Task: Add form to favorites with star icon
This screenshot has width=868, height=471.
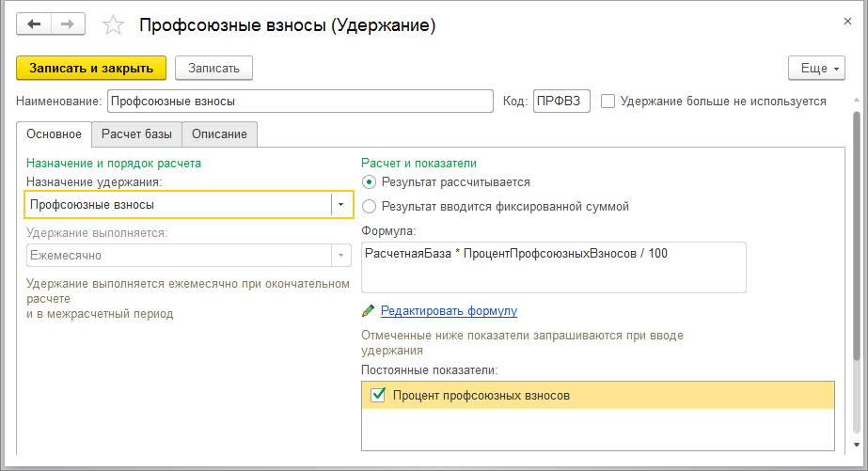Action: 113,25
